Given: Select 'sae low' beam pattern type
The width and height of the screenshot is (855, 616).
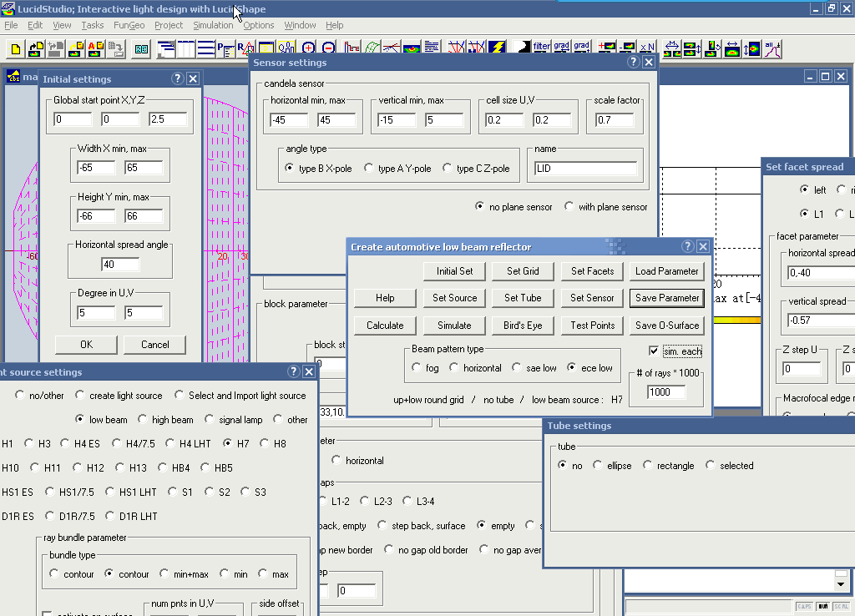Looking at the screenshot, I should [x=517, y=367].
